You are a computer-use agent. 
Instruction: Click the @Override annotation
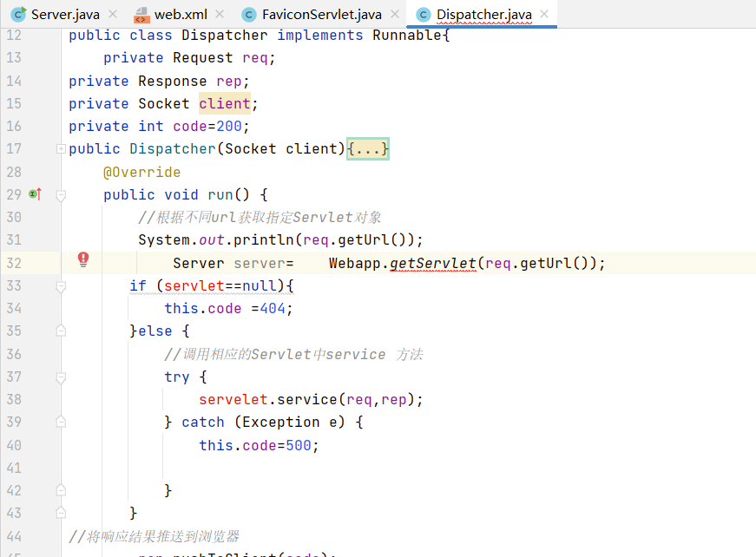tap(141, 172)
